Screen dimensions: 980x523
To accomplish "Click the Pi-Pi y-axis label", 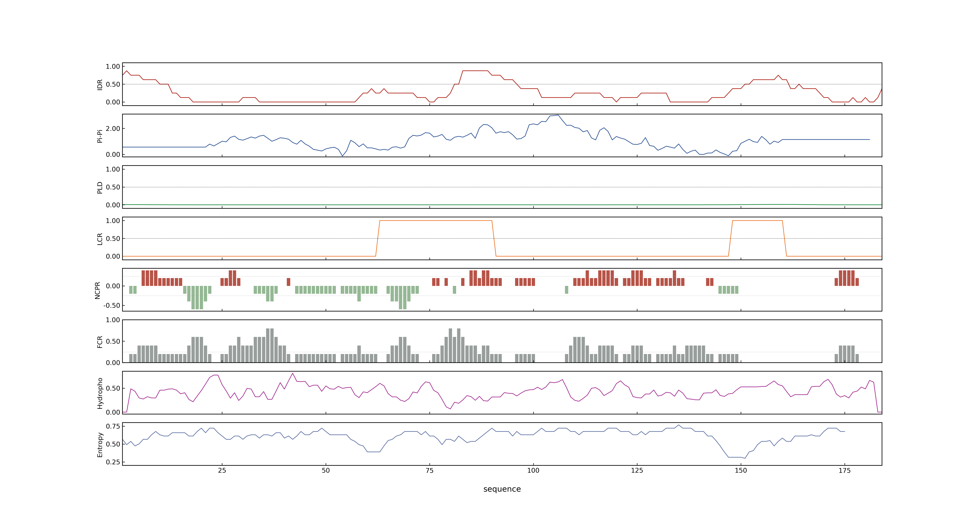I will tap(100, 136).
